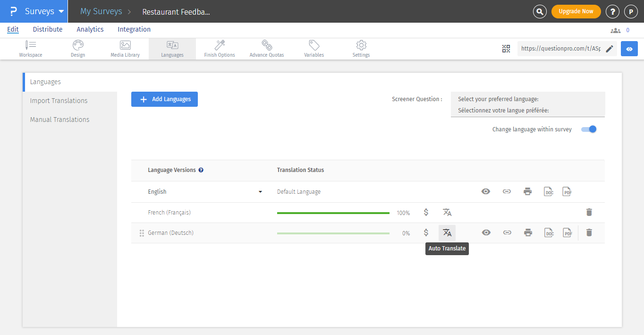Order paid translation for French
644x335 pixels.
point(426,213)
